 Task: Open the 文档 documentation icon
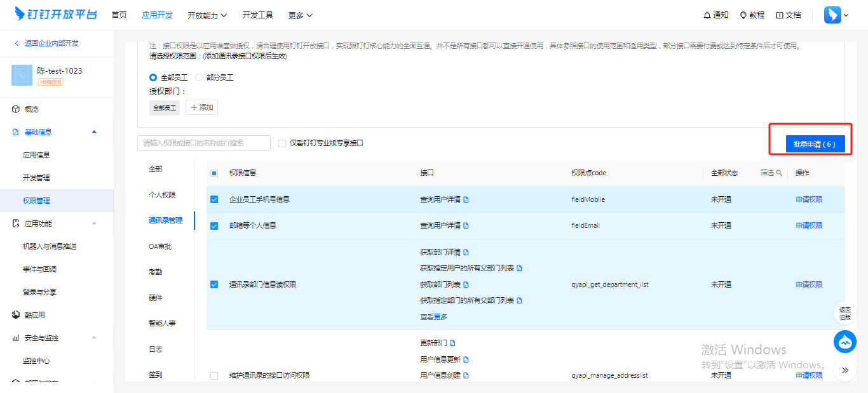[x=788, y=15]
